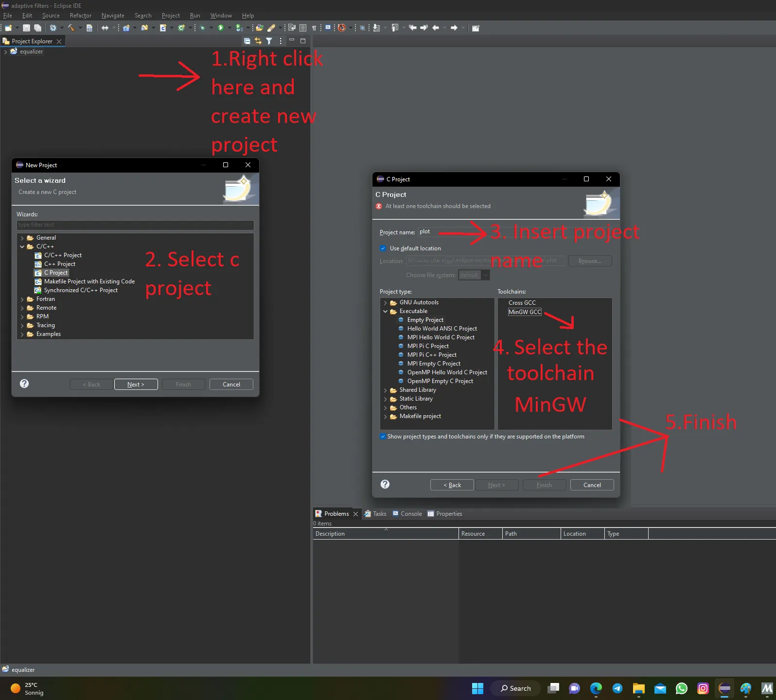
Task: Expand the equalizer project node
Action: point(5,52)
